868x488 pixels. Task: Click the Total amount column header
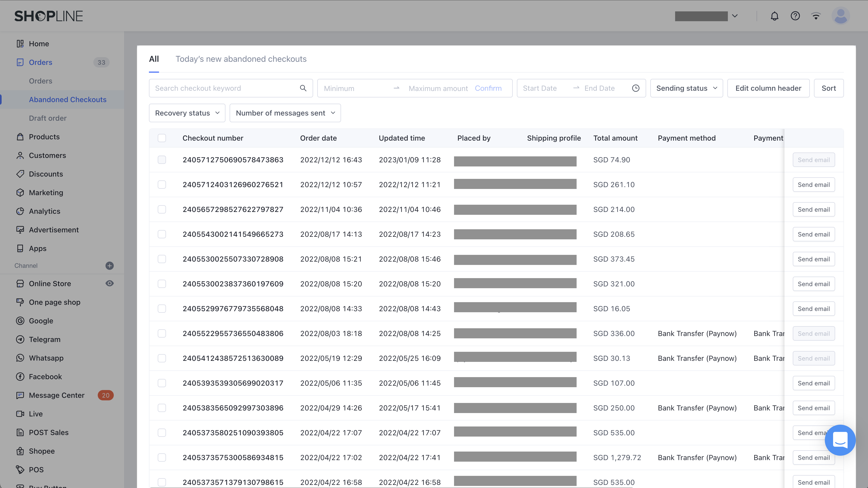click(x=615, y=138)
